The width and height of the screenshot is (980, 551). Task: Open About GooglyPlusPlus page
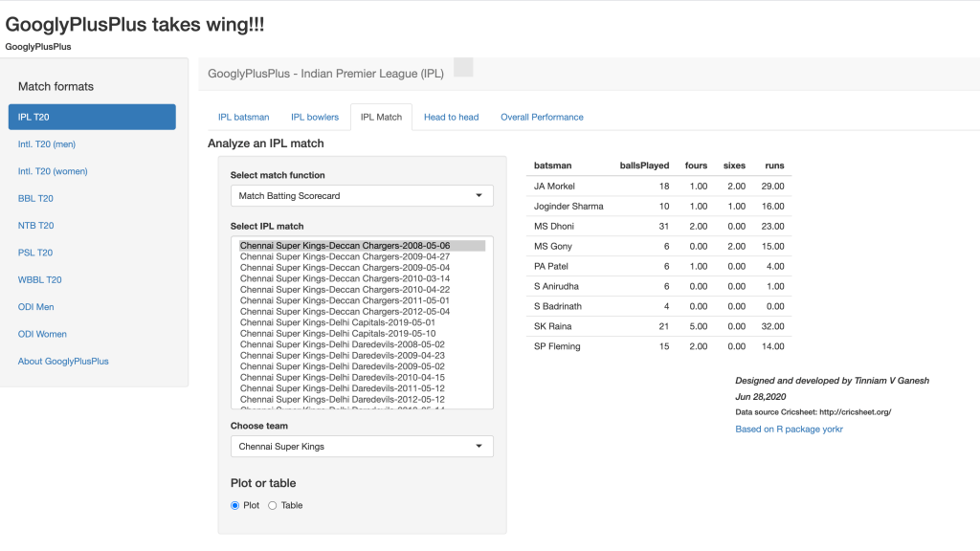click(x=63, y=362)
